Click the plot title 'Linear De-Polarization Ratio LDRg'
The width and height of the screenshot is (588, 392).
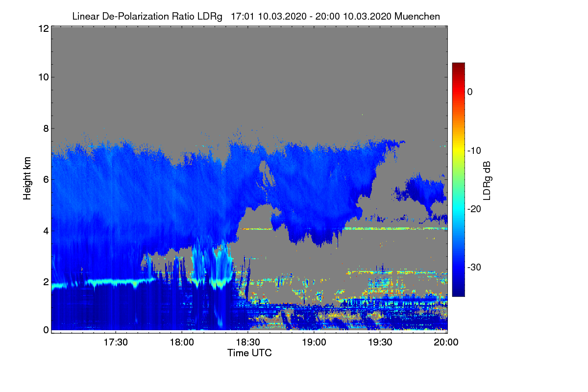point(148,17)
